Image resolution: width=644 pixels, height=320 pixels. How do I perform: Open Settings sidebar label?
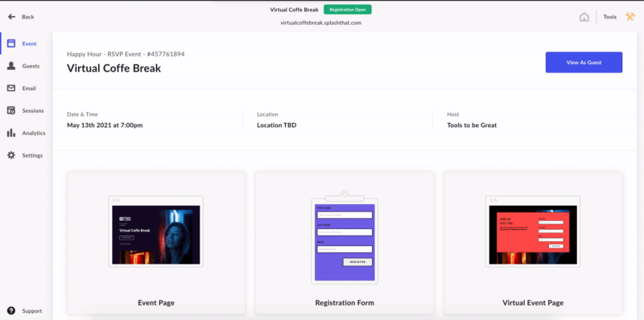(x=32, y=155)
